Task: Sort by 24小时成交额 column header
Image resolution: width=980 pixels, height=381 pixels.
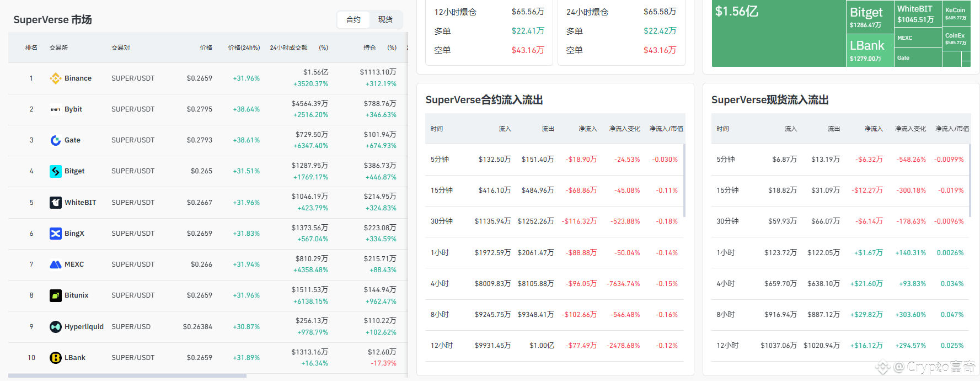Action: tap(288, 47)
